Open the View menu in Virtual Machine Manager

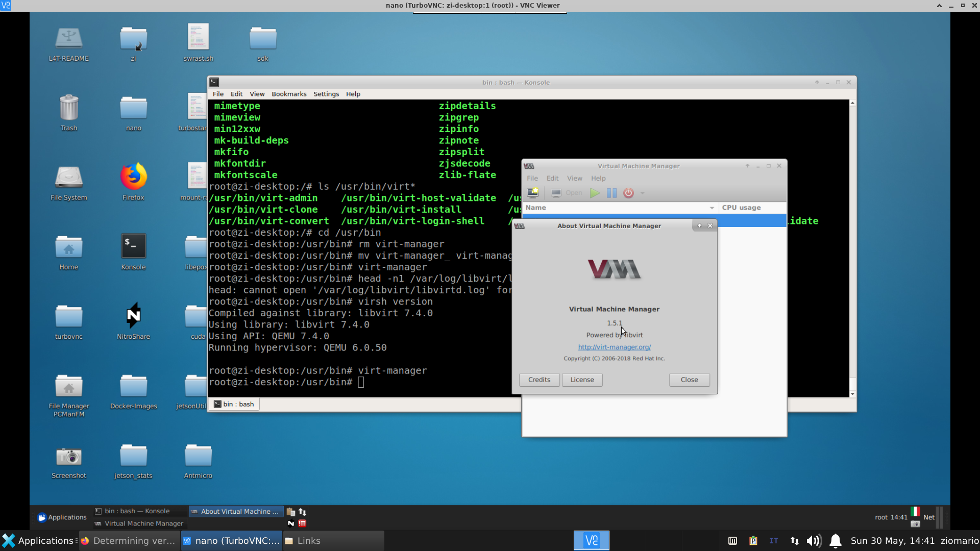pos(574,178)
